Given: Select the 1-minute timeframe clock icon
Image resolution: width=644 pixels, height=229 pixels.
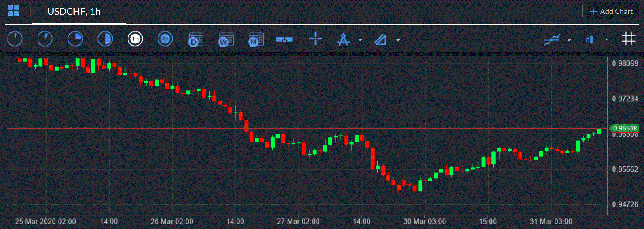Looking at the screenshot, I should point(15,39).
